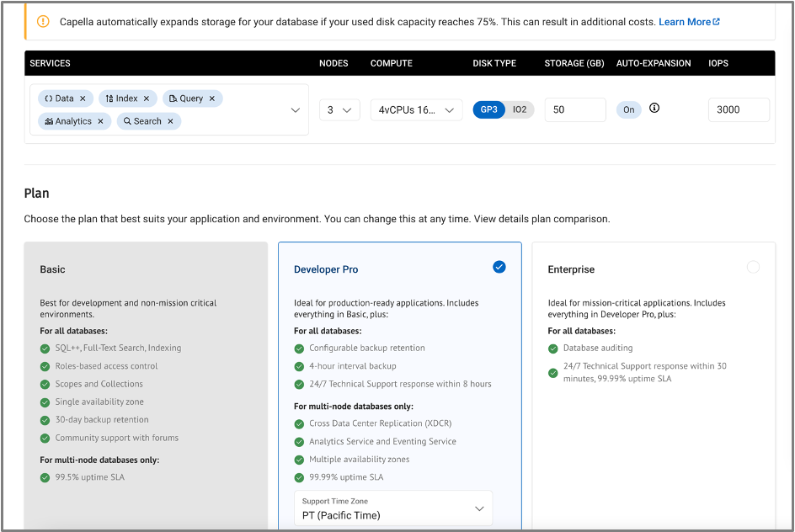Click the Developer Pro plan title
The height and width of the screenshot is (532, 795).
tap(326, 269)
